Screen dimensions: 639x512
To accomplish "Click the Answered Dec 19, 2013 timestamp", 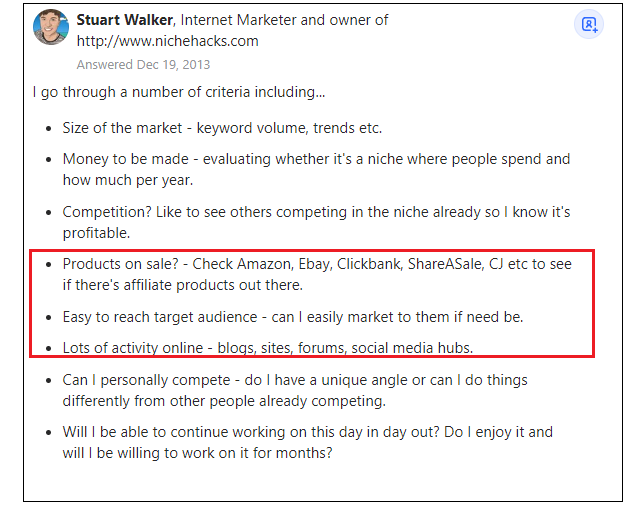I will pyautogui.click(x=143, y=64).
